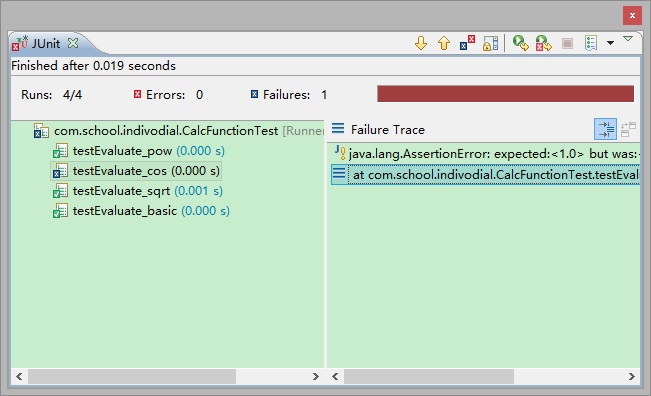Screen dimensions: 651x396
Task: Rerun test with failures first
Action: click(543, 43)
